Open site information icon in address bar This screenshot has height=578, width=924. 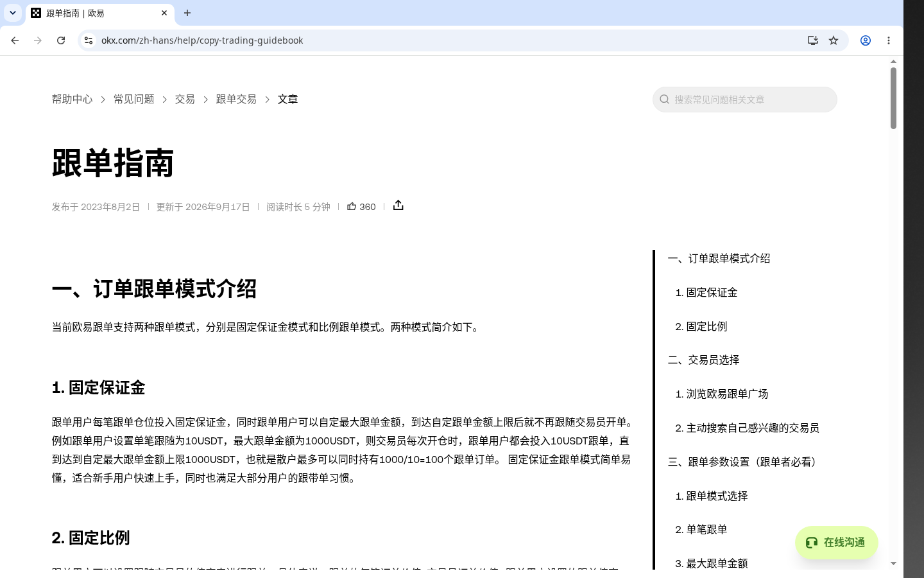89,40
